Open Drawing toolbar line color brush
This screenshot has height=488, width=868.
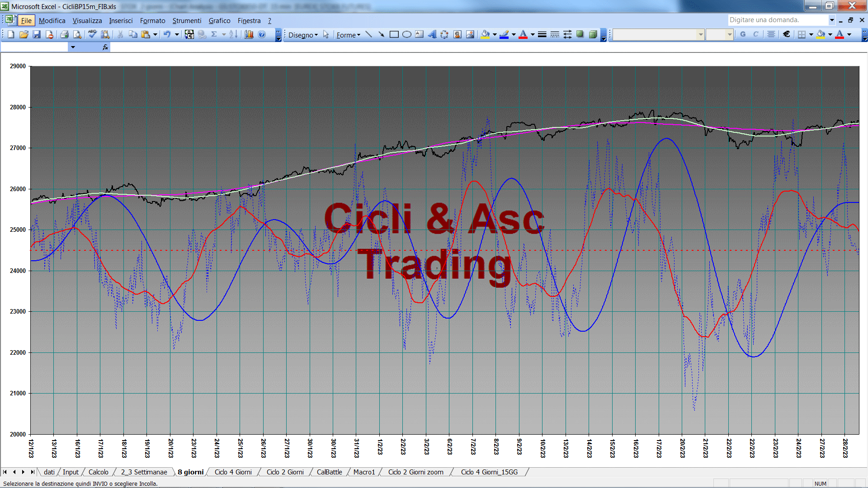504,35
